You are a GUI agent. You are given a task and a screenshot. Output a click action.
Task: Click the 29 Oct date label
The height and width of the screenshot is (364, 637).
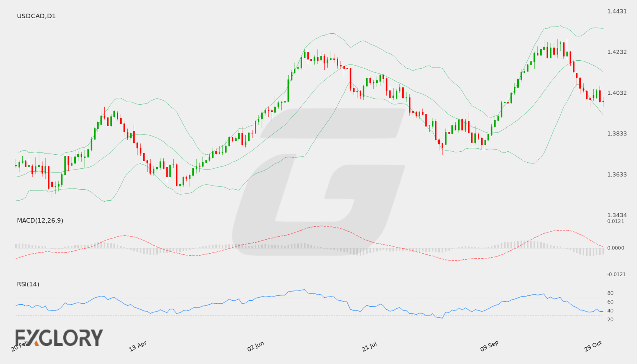tap(593, 346)
